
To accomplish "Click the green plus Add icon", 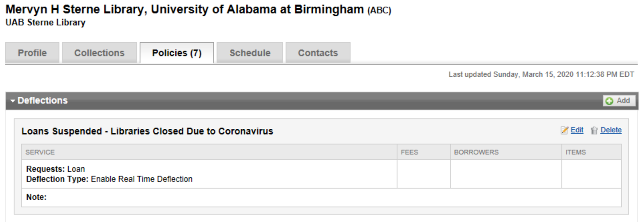I will pos(609,101).
